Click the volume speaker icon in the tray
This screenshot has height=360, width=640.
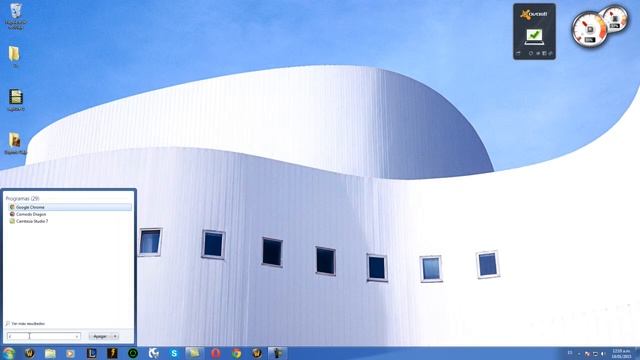tap(603, 354)
